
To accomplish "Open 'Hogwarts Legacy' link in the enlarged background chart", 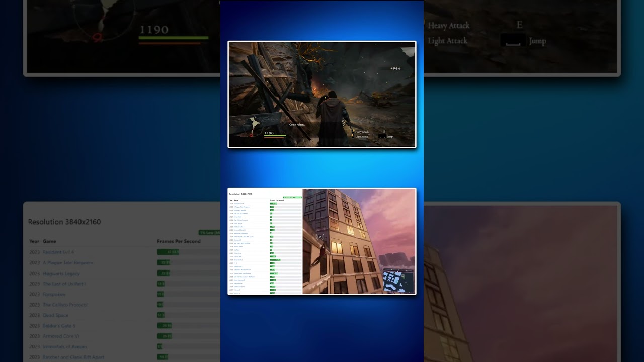I will point(61,273).
